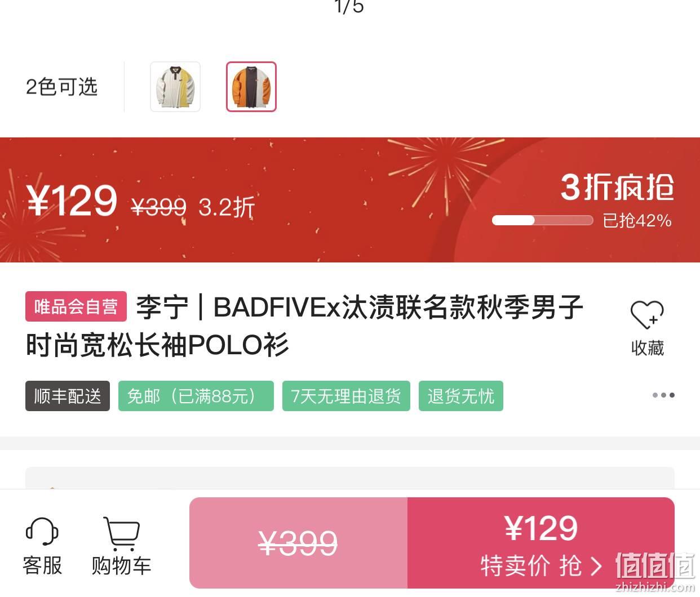This screenshot has width=700, height=597.
Task: Tap the 7天无理由退货 tag
Action: point(346,396)
